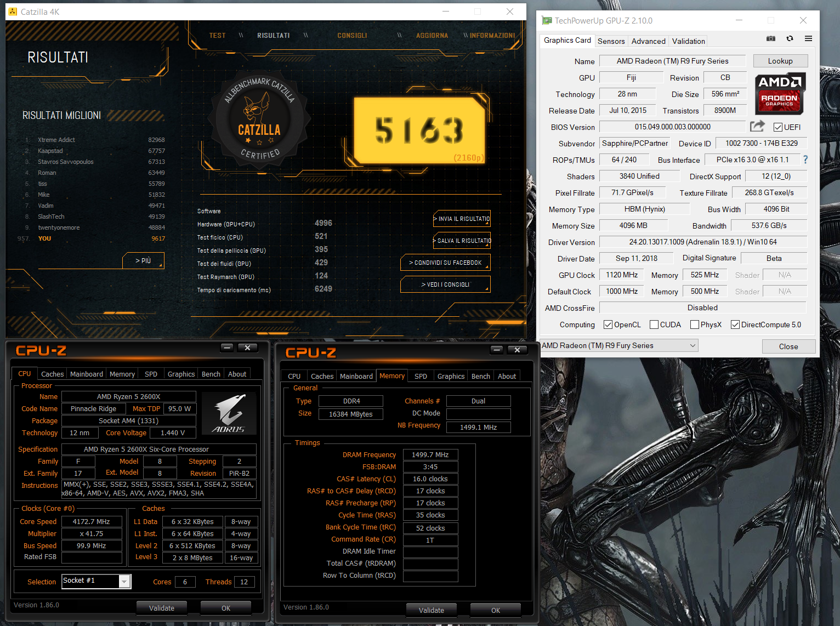Minimize the CPU-Z Memory window
The width and height of the screenshot is (840, 626).
[497, 350]
